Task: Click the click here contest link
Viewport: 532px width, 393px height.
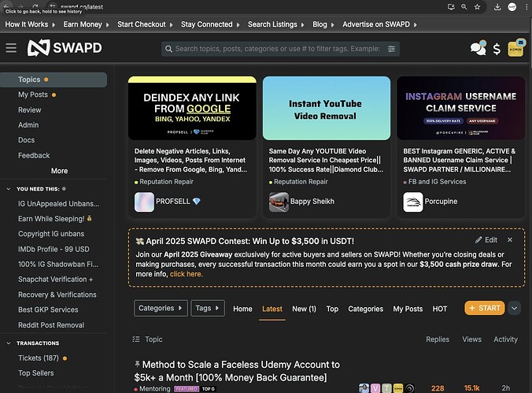Action: click(186, 274)
